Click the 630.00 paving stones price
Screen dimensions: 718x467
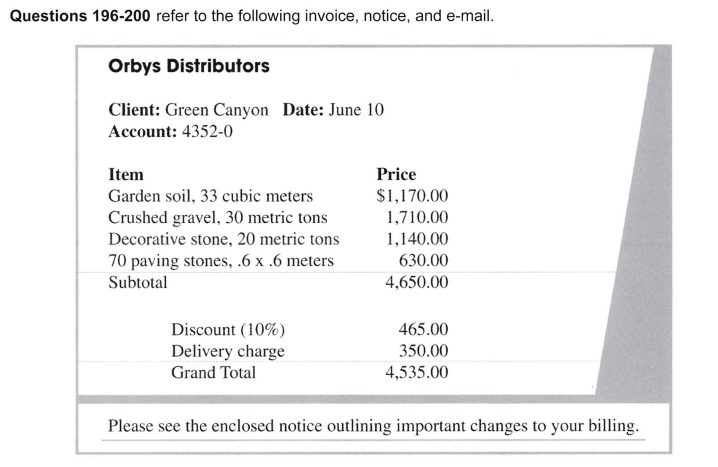pos(424,262)
